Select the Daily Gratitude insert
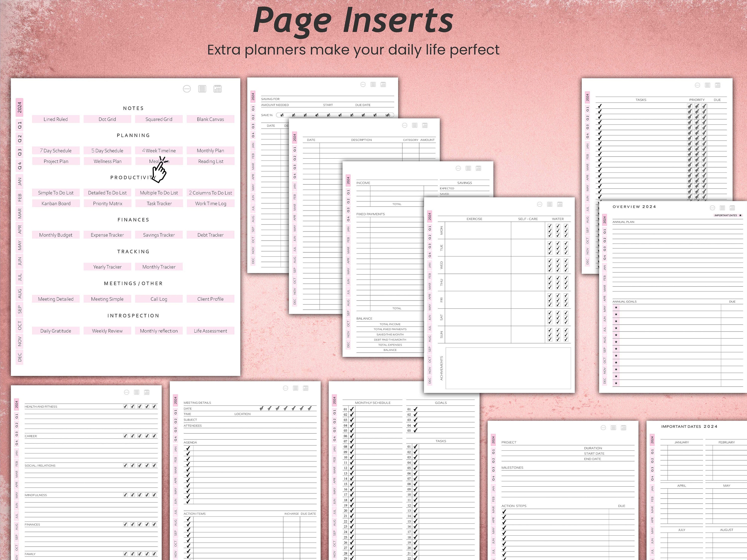Image resolution: width=747 pixels, height=560 pixels. pos(55,331)
